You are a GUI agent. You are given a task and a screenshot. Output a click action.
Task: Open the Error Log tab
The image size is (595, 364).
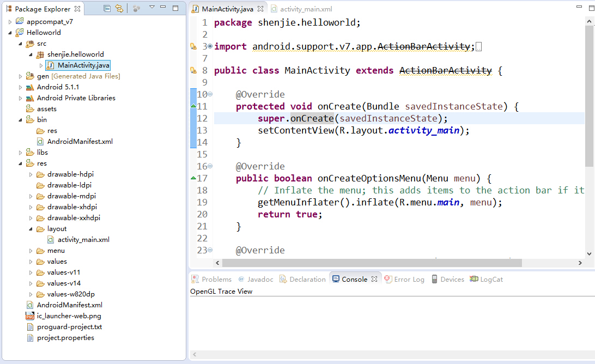[x=404, y=280]
